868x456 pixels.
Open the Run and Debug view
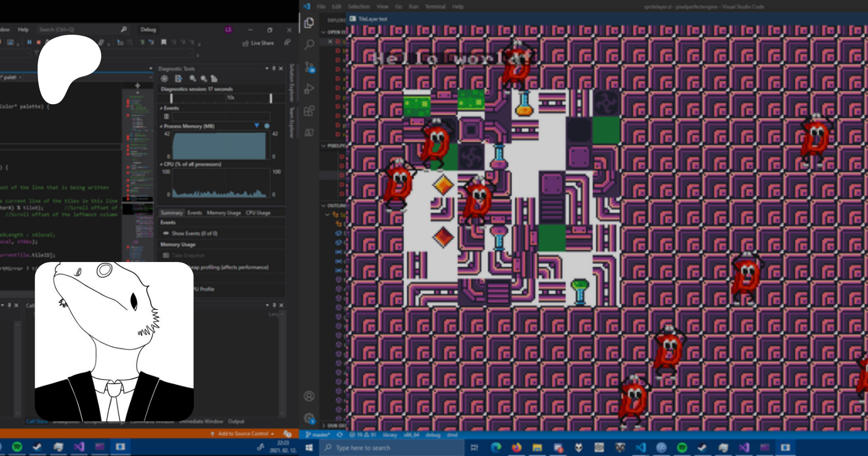(309, 89)
